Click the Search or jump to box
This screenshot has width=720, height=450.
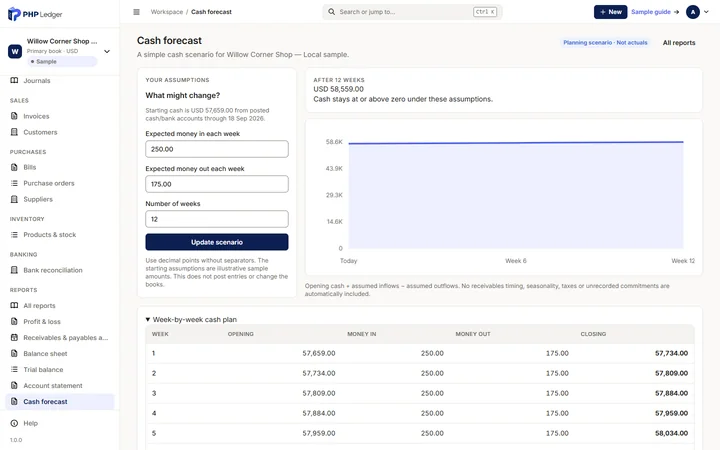[412, 12]
